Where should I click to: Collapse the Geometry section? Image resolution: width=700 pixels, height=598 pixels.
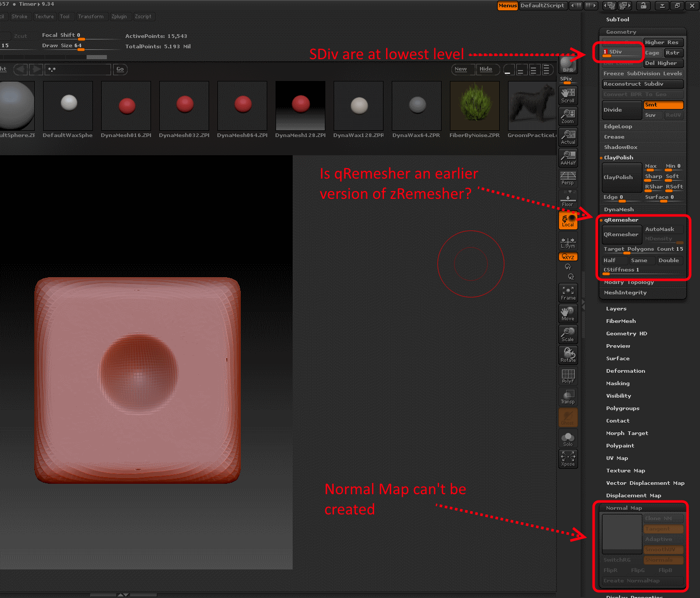tap(621, 32)
